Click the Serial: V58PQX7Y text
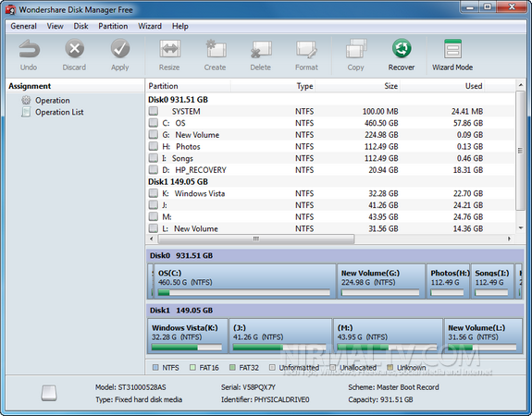This screenshot has height=416, width=532. [248, 387]
